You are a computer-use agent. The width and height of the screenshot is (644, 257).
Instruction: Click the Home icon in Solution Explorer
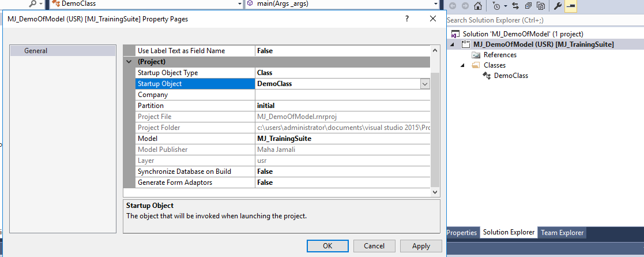[477, 6]
